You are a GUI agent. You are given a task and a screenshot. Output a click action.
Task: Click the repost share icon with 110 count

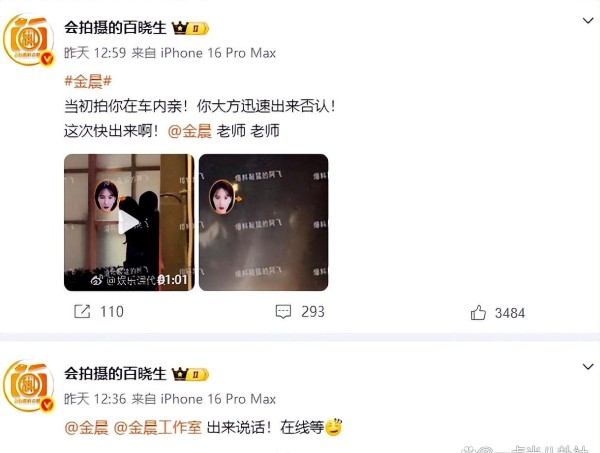pyautogui.click(x=82, y=311)
